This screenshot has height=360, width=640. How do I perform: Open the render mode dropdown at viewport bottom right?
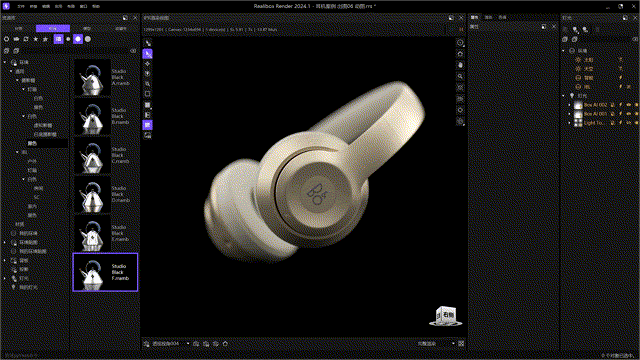pos(453,344)
